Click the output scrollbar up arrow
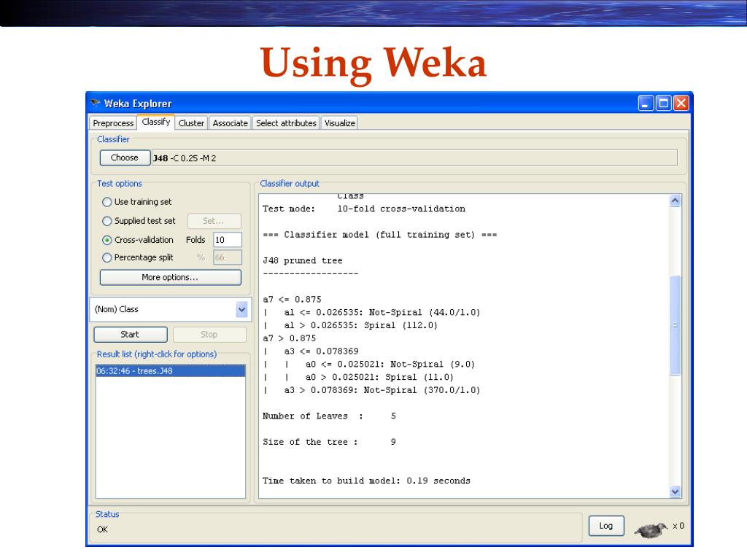Screen dimensions: 747x560 click(x=675, y=201)
